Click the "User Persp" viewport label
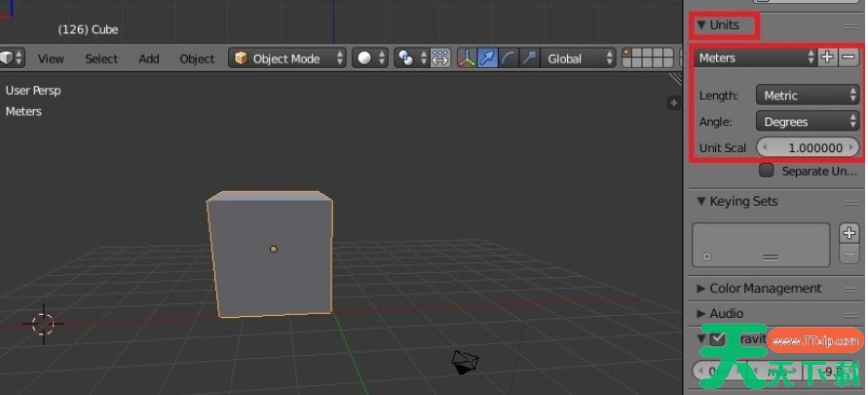 coord(33,91)
